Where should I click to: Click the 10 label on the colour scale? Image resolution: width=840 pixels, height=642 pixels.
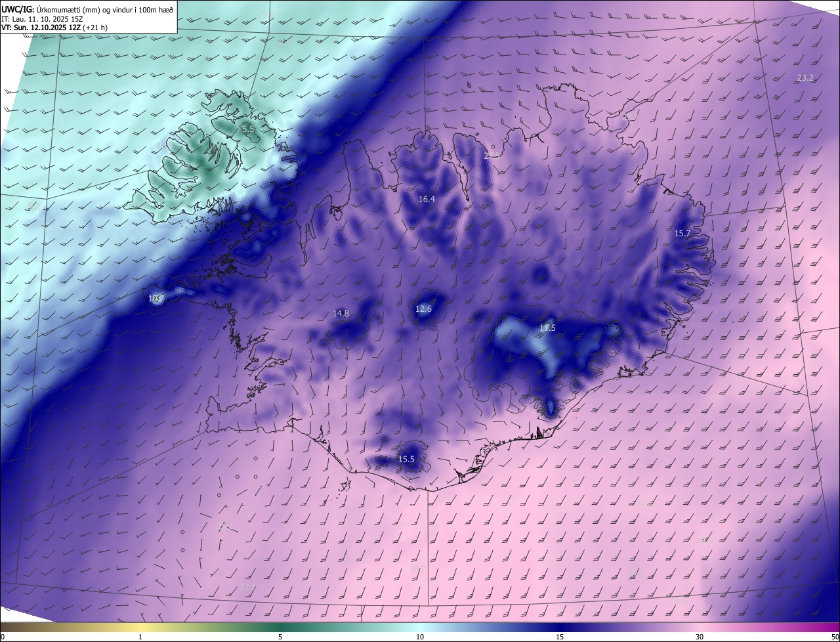420,637
